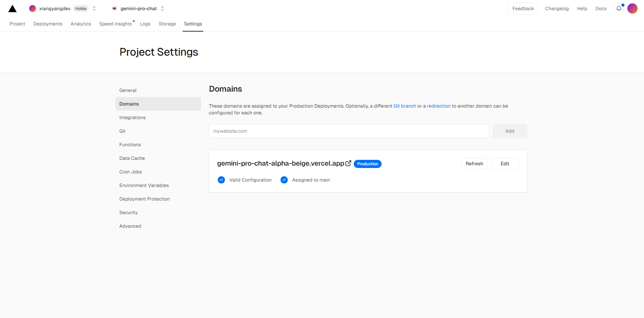Follow the redirection link
644x318 pixels.
[x=439, y=106]
